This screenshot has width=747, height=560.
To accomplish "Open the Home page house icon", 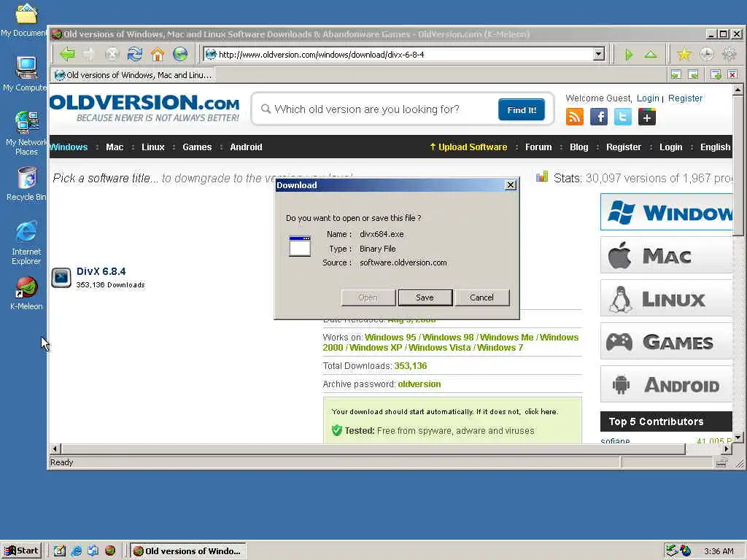I will 158,54.
